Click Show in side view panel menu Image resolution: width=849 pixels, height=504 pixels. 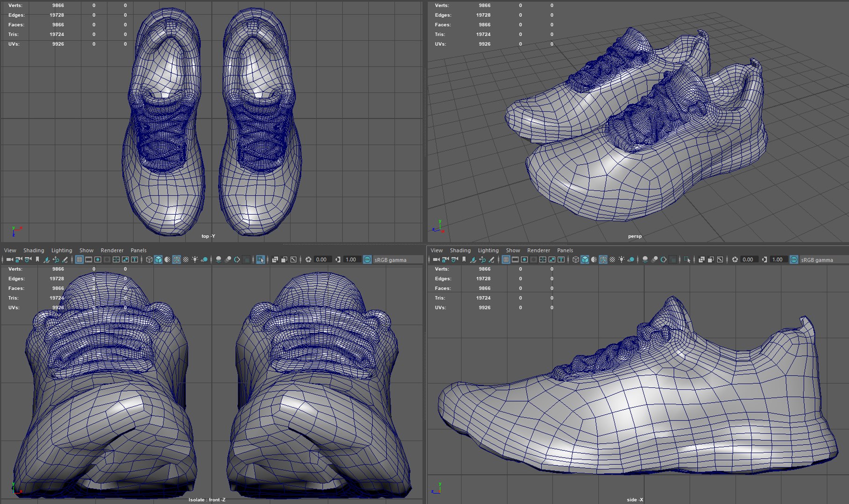pyautogui.click(x=513, y=251)
